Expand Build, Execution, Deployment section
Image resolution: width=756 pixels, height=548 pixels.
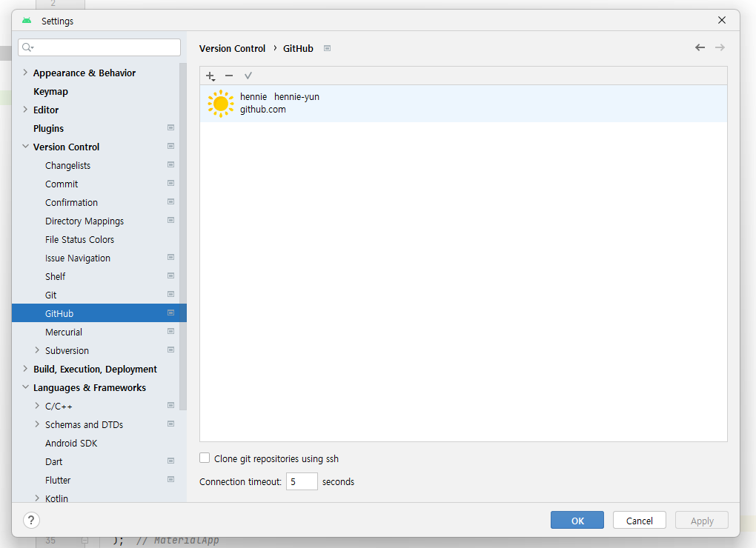tap(25, 369)
